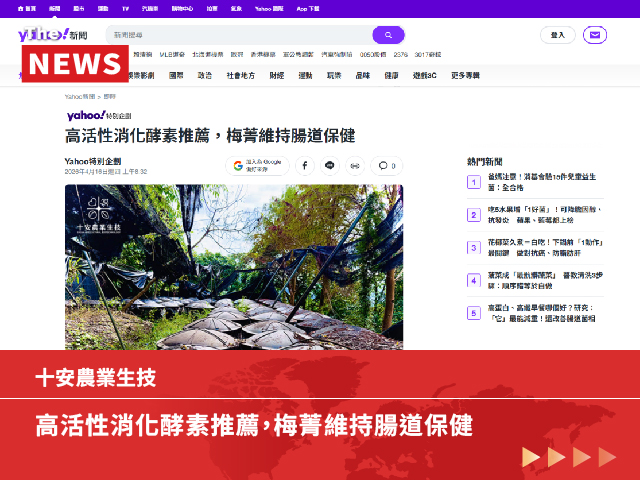The height and width of the screenshot is (480, 640).
Task: Open the 國際 news tab
Action: pyautogui.click(x=176, y=75)
